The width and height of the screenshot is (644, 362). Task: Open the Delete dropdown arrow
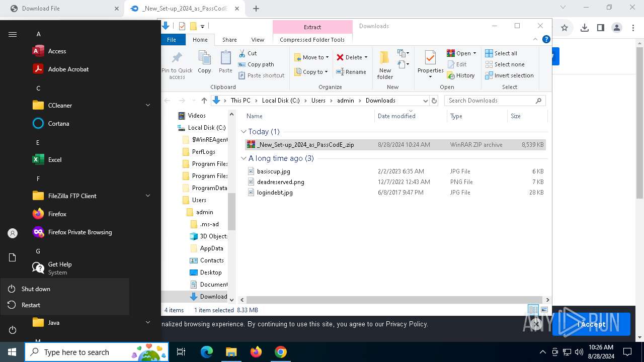point(366,57)
